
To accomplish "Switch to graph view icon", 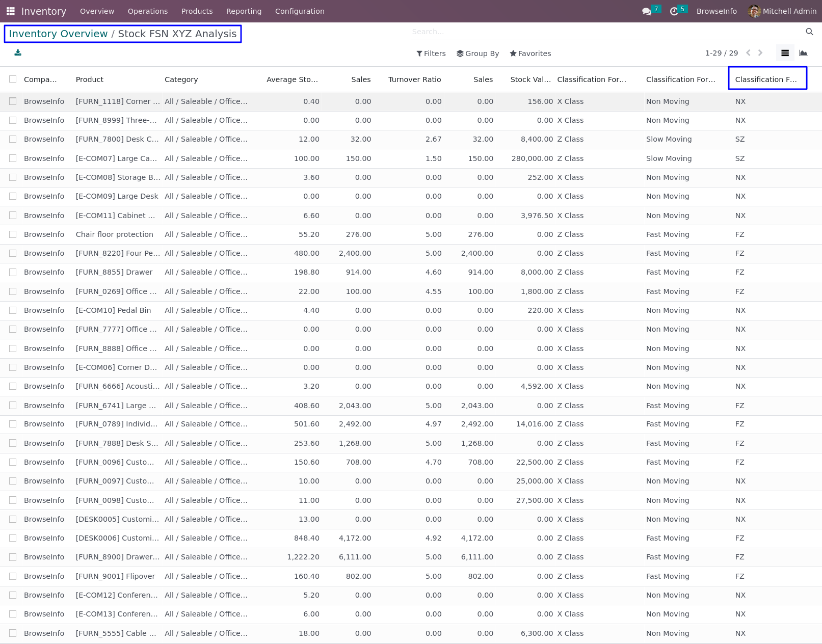I will tap(803, 53).
